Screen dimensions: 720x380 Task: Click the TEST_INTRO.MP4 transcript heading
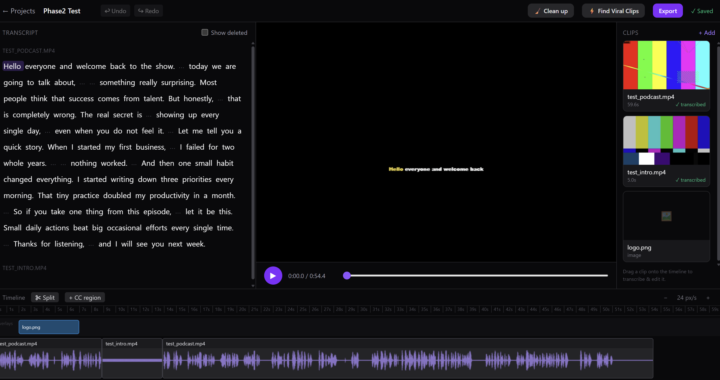(x=24, y=268)
